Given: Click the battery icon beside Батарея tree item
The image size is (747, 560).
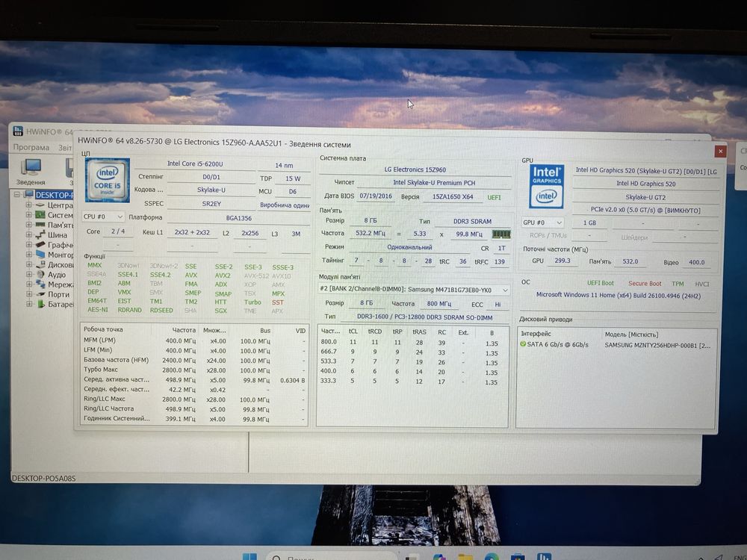Looking at the screenshot, I should (x=40, y=304).
